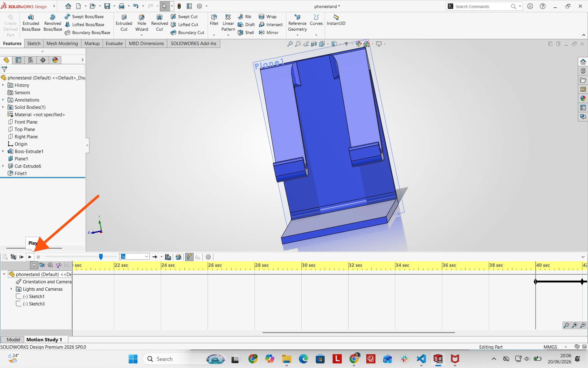Click the 40 sec timeline keyframe marker
Image resolution: width=588 pixels, height=368 pixels.
pyautogui.click(x=535, y=282)
